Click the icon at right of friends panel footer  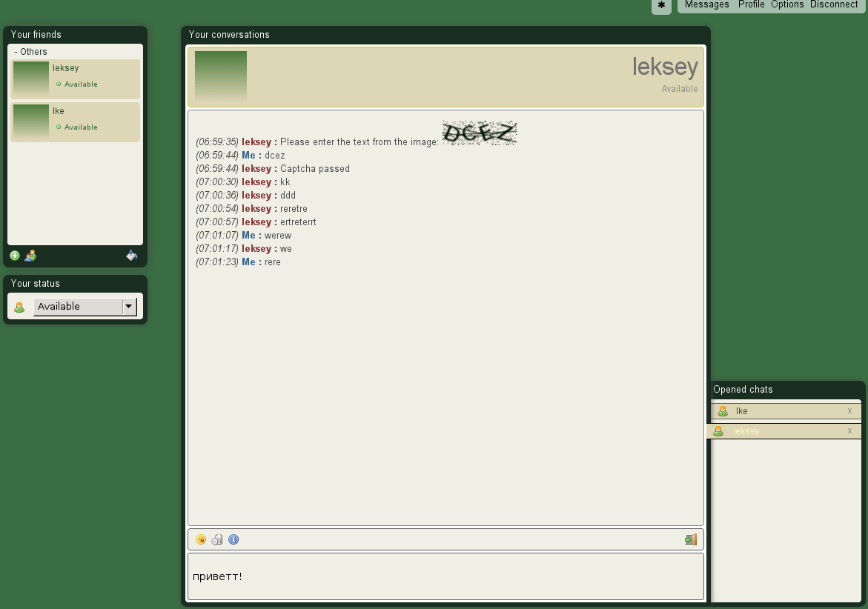[131, 256]
